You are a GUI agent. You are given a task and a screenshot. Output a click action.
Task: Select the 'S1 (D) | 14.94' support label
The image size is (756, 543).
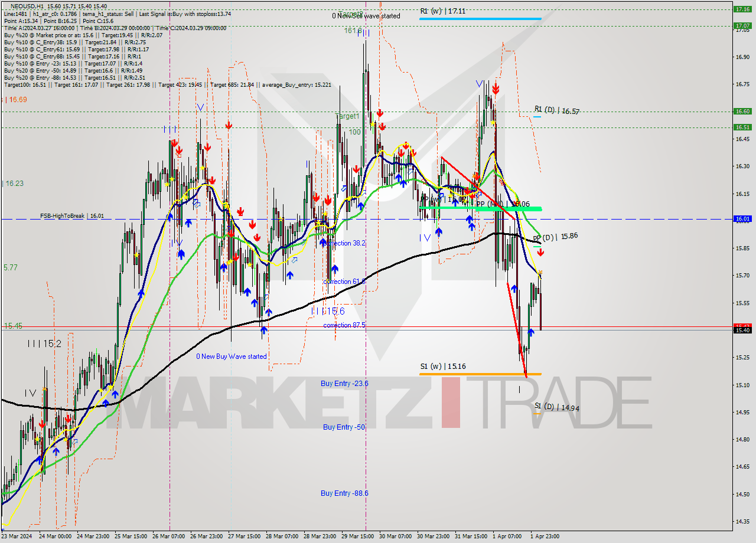557,407
